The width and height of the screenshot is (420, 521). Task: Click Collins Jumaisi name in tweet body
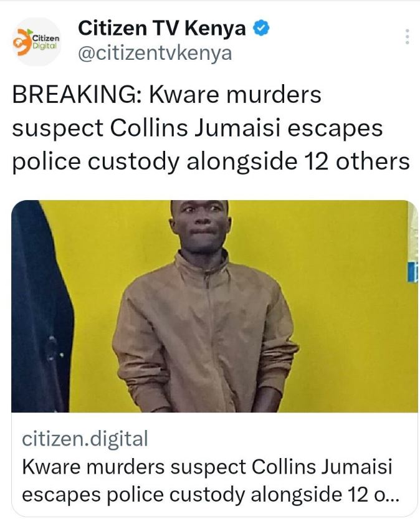click(x=196, y=128)
